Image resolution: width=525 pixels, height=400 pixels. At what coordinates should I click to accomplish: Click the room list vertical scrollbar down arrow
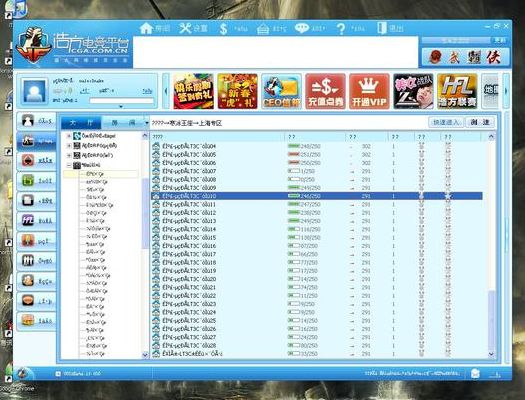(x=491, y=353)
